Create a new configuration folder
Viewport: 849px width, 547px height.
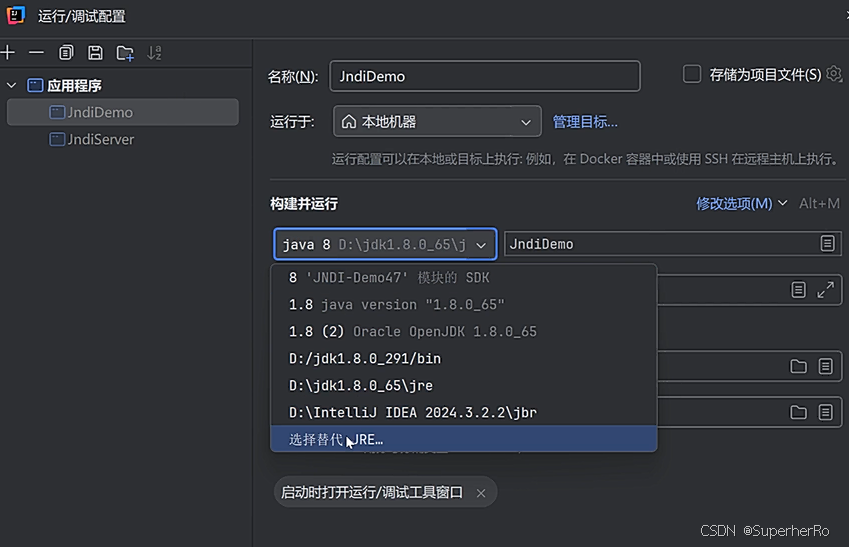125,53
